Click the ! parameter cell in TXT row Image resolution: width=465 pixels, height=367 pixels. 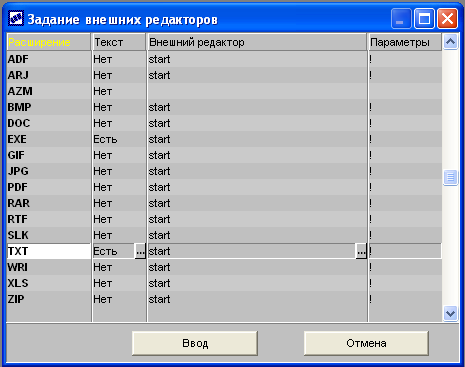tap(405, 251)
